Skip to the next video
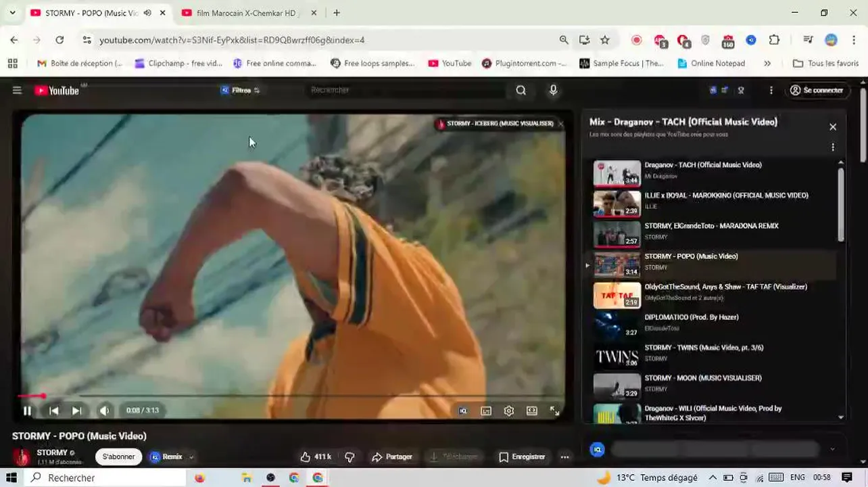This screenshot has height=487, width=868. coord(76,411)
